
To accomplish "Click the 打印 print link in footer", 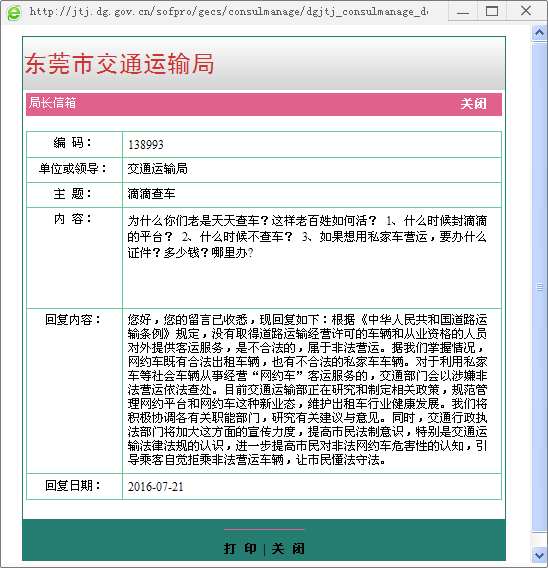I will 240,548.
